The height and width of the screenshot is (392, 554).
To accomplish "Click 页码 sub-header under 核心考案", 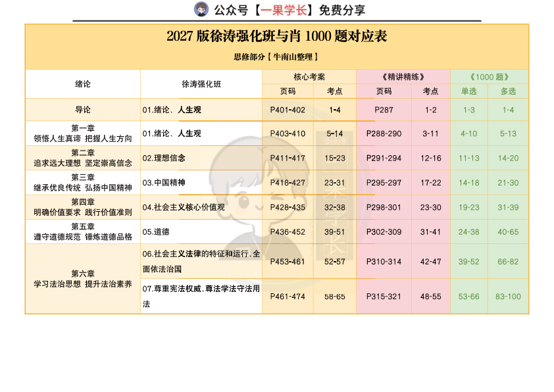I will pos(288,91).
